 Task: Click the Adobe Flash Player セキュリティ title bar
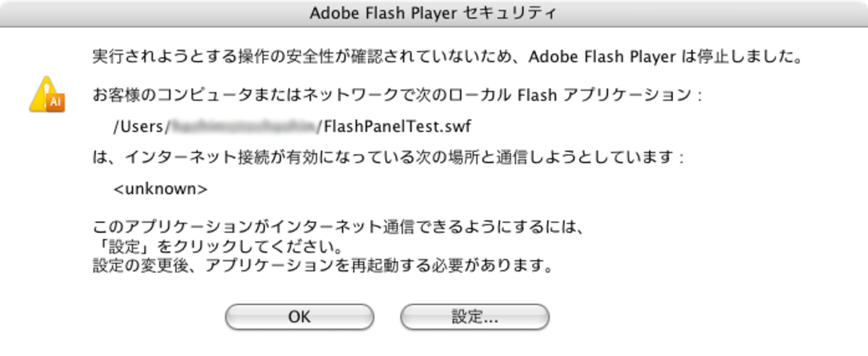click(433, 13)
